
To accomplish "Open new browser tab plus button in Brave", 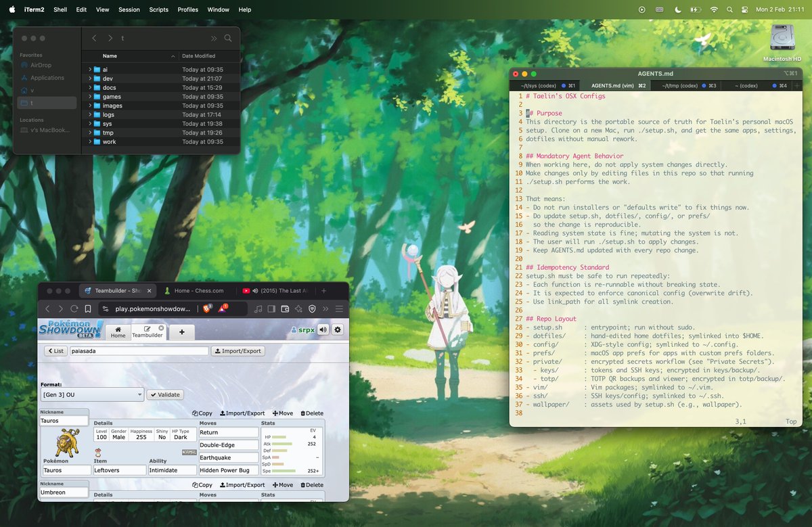I will pyautogui.click(x=323, y=290).
